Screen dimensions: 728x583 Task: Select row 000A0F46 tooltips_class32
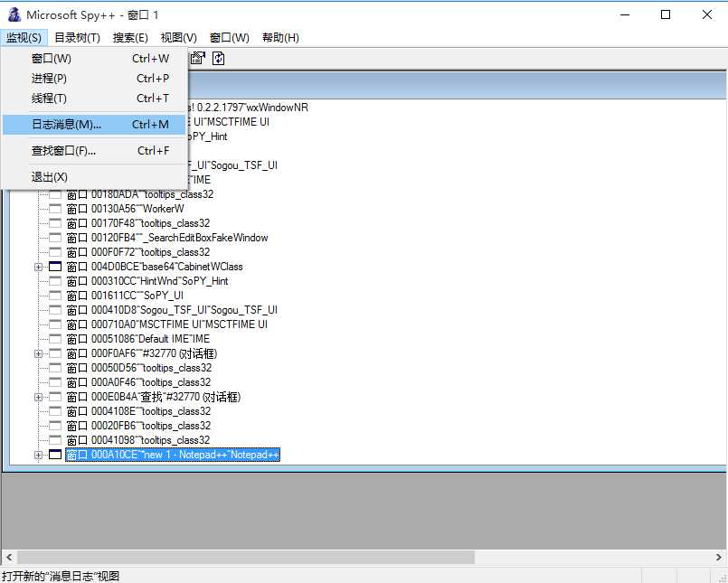point(138,382)
